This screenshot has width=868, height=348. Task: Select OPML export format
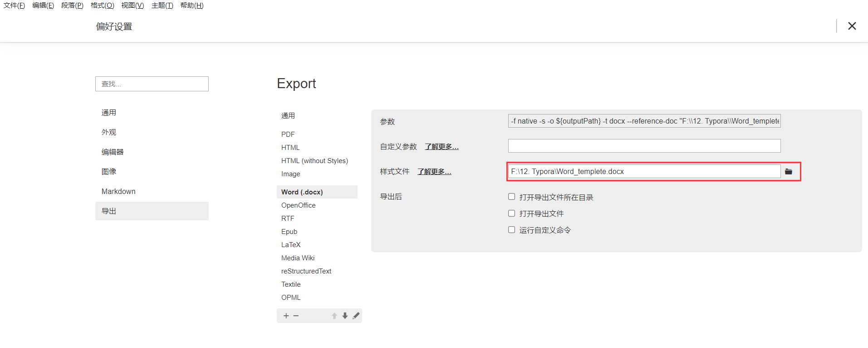click(317, 297)
